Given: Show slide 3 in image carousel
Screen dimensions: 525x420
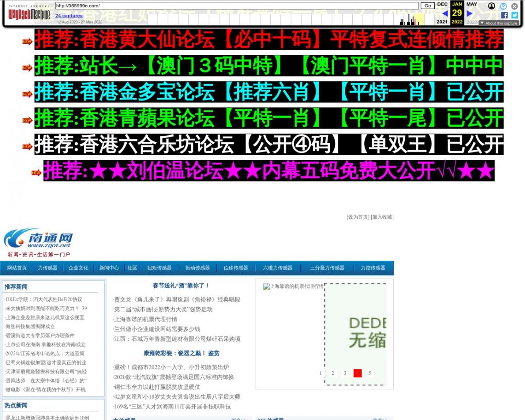Looking at the screenshot, I should [345, 373].
